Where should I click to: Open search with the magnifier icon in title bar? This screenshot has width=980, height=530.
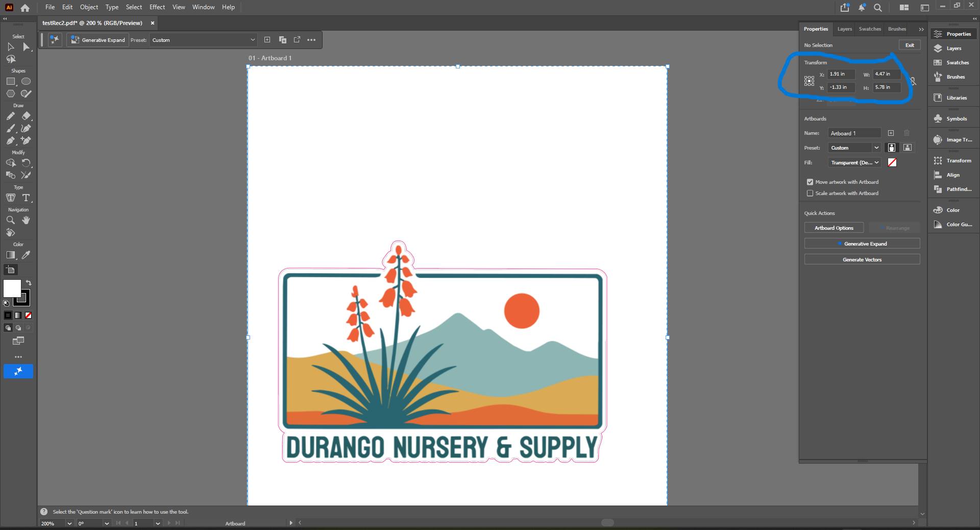pyautogui.click(x=878, y=8)
